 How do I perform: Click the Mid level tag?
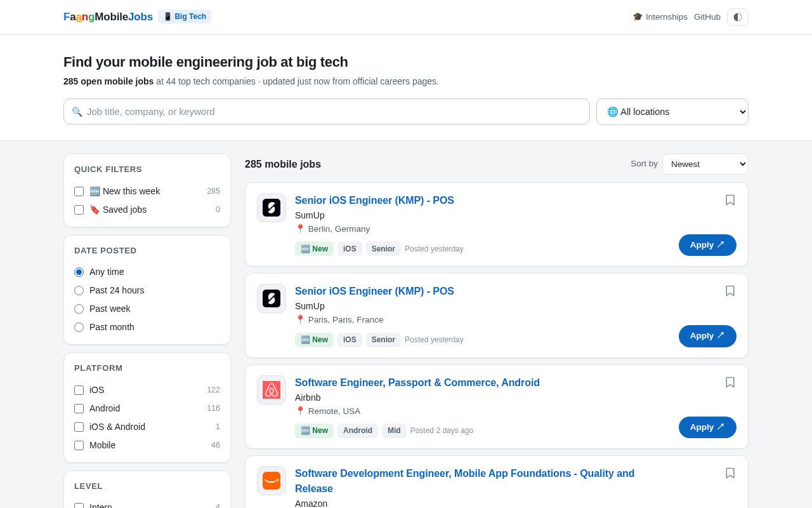[394, 431]
